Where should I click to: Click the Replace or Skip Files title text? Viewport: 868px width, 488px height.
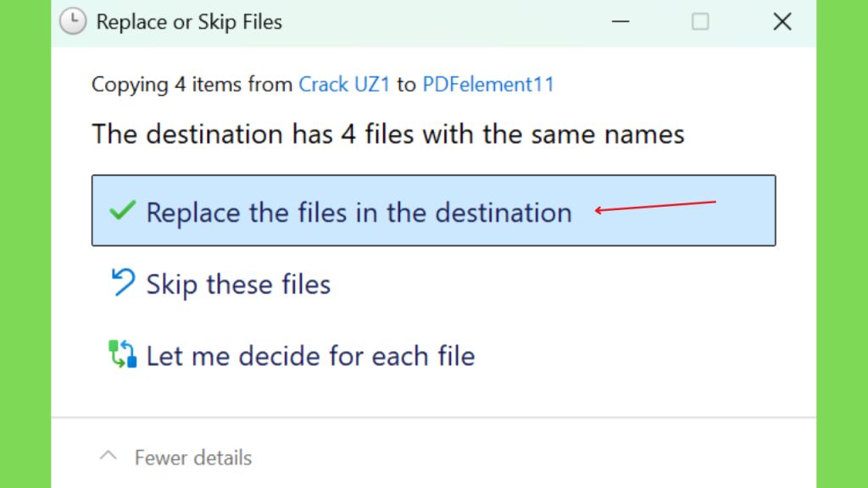(x=189, y=21)
